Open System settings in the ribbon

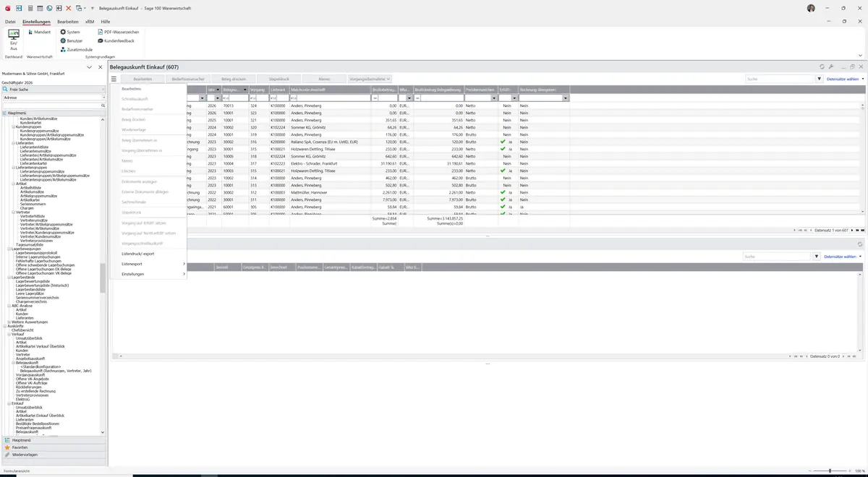pyautogui.click(x=70, y=32)
